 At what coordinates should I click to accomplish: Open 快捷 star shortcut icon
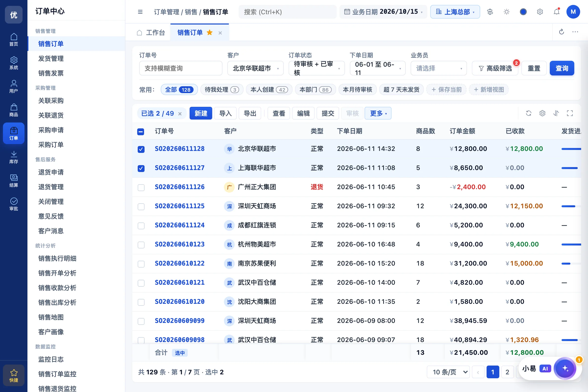click(14, 375)
